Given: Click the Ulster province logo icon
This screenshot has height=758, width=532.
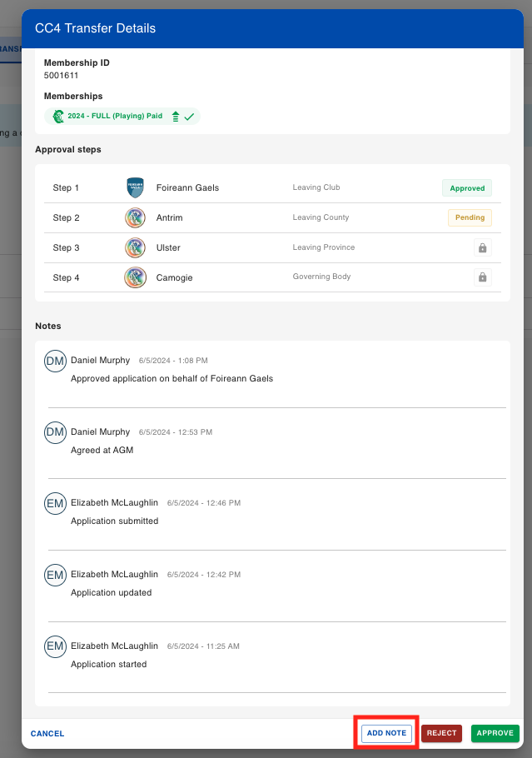Looking at the screenshot, I should point(136,247).
